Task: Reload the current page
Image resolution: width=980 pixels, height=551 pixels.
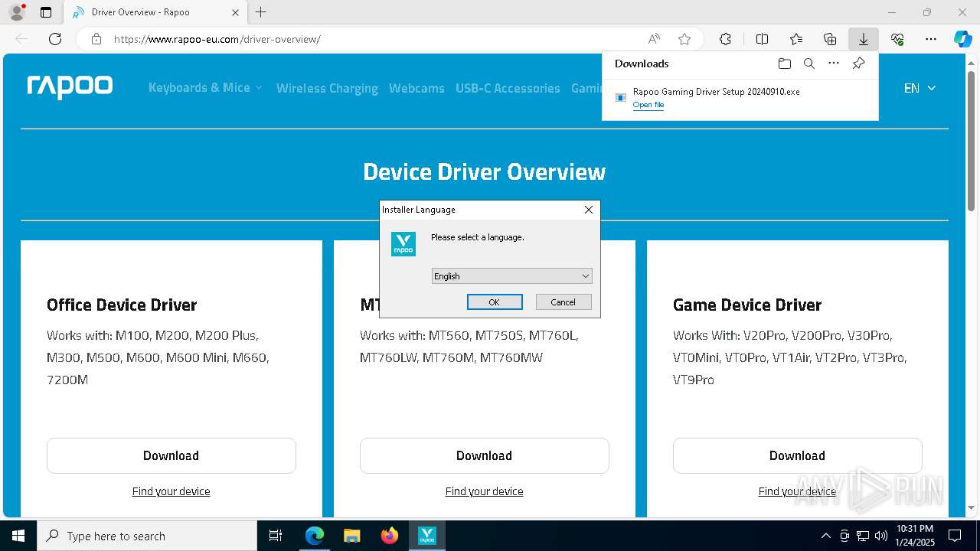Action: (55, 39)
